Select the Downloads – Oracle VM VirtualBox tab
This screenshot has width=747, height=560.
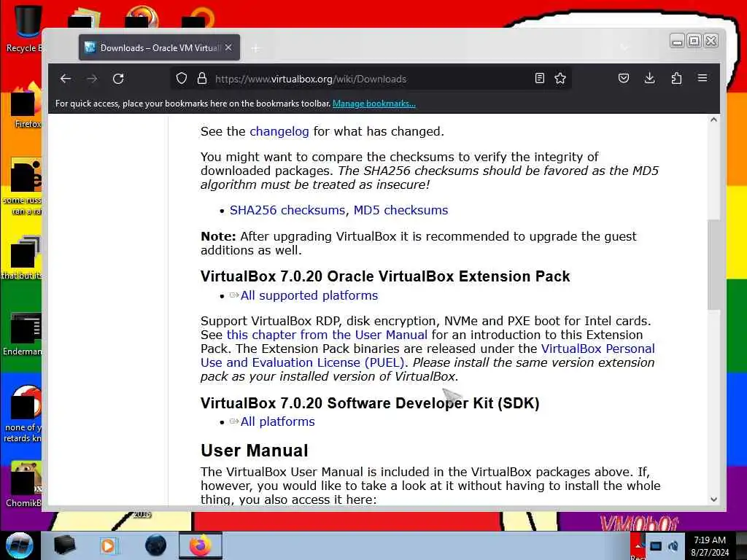(x=160, y=47)
